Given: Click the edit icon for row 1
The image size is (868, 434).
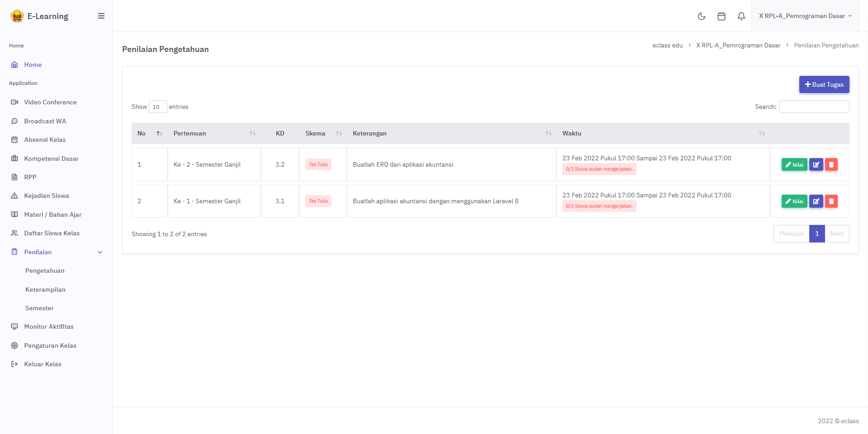Looking at the screenshot, I should click(x=816, y=165).
